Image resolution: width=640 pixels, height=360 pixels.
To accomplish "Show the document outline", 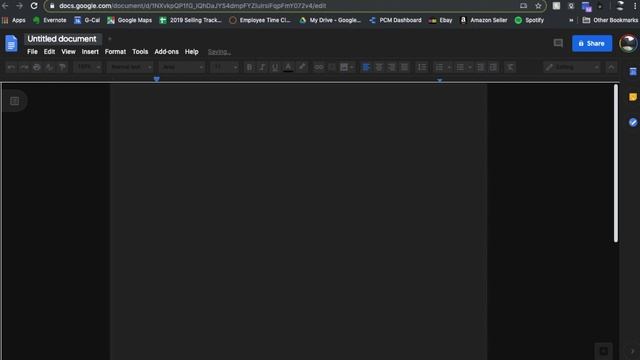I will pyautogui.click(x=15, y=101).
